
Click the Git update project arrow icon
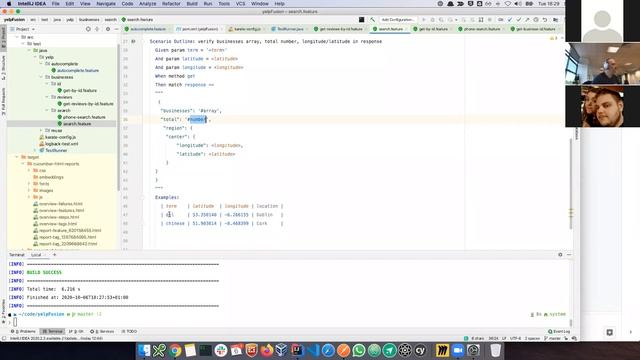[x=510, y=20]
